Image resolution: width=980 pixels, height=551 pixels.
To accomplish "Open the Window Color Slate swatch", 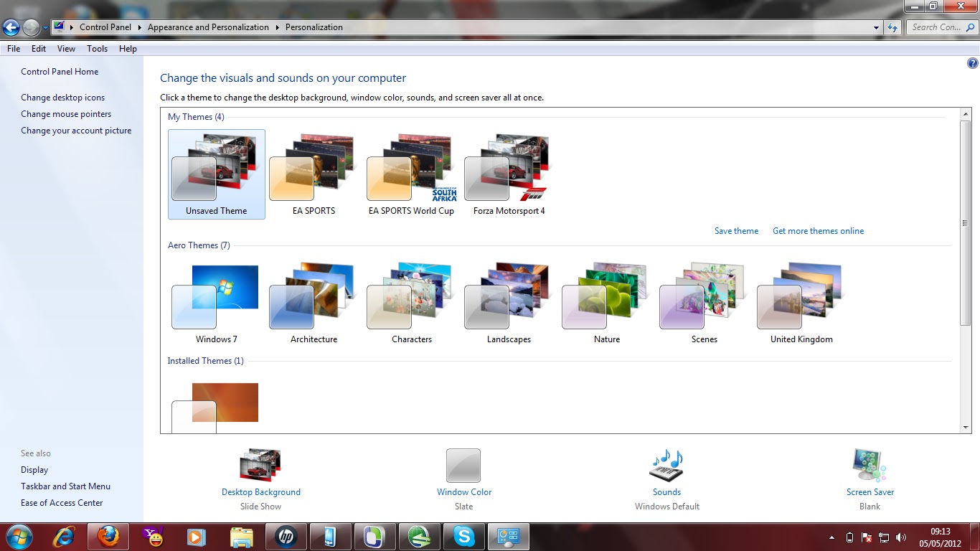I will click(x=463, y=466).
